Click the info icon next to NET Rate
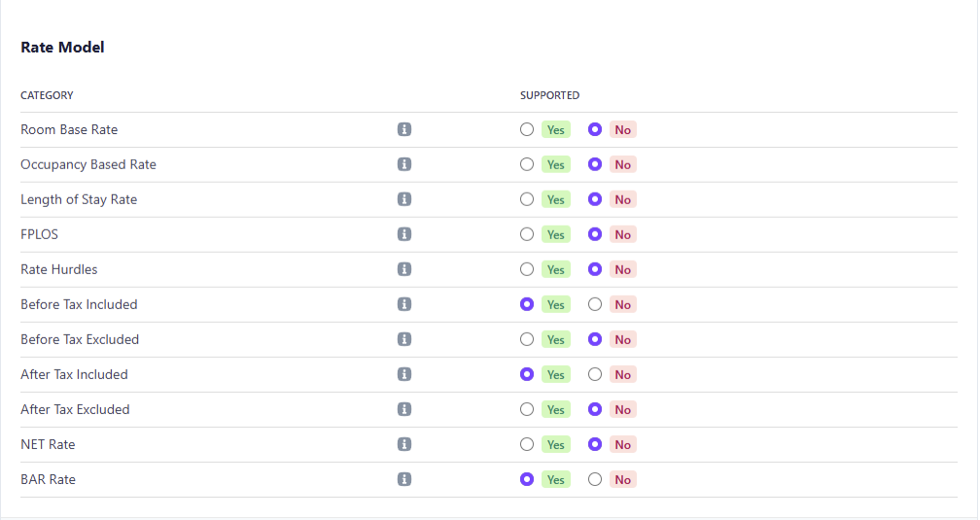This screenshot has width=980, height=520. pos(404,444)
